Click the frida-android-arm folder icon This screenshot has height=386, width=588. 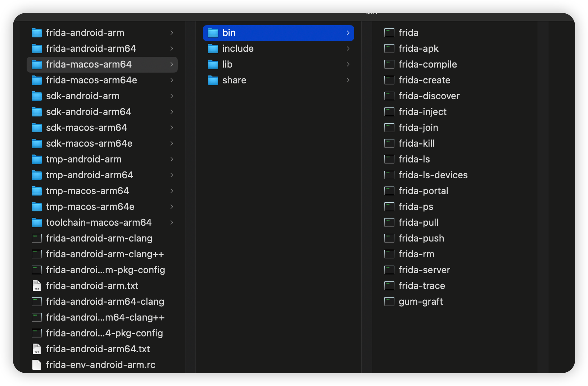37,33
